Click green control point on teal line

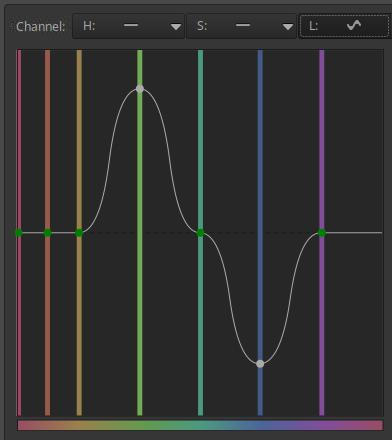tap(200, 233)
